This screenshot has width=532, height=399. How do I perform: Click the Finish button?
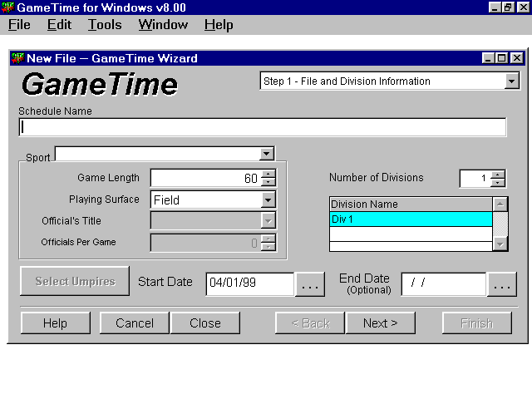tap(477, 323)
